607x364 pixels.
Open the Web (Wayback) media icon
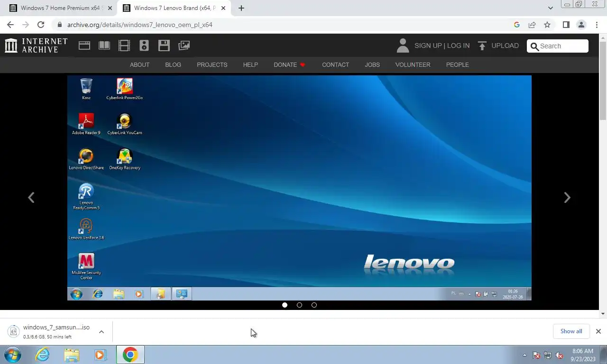[x=84, y=45]
